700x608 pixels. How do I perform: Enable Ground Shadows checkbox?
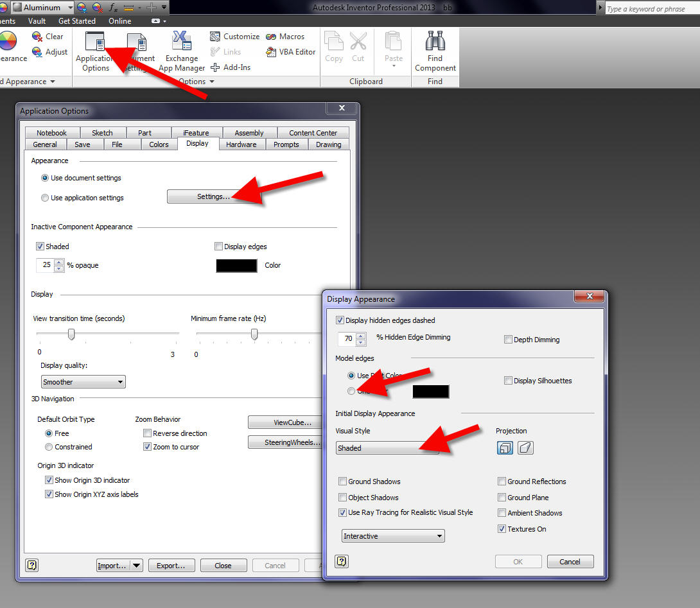[x=342, y=482]
